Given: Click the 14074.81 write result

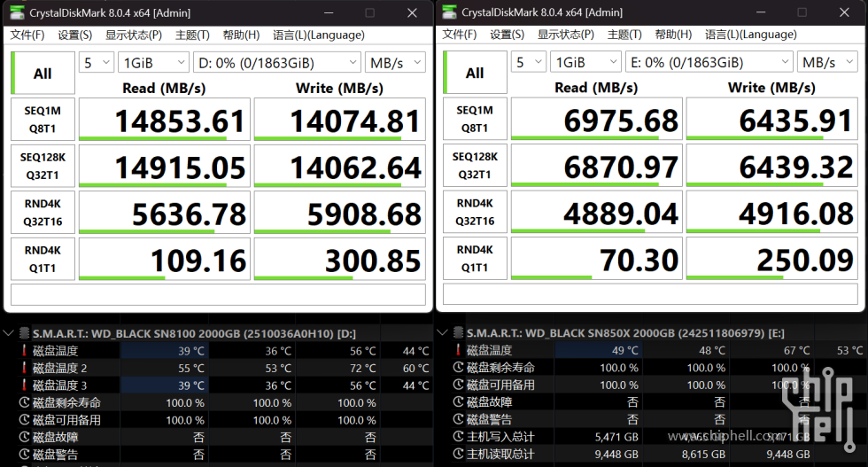Looking at the screenshot, I should [x=340, y=120].
